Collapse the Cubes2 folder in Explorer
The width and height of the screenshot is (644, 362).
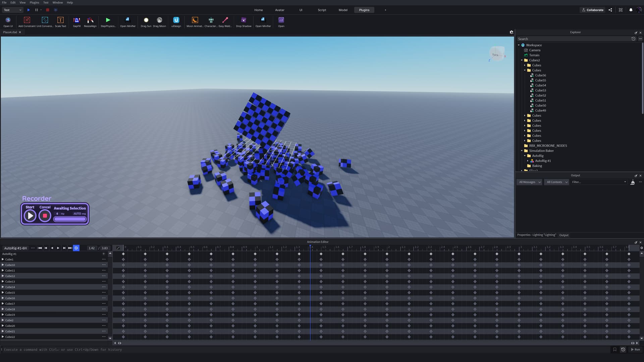(x=522, y=60)
